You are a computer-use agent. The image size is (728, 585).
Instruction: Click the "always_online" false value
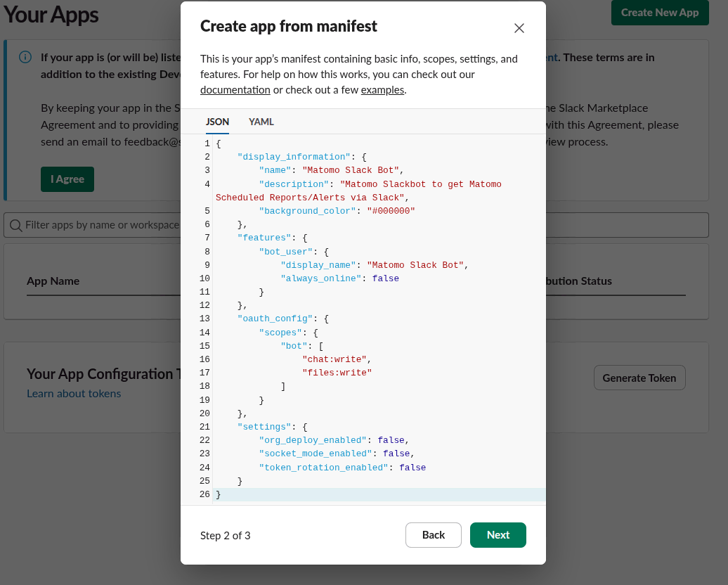click(385, 278)
